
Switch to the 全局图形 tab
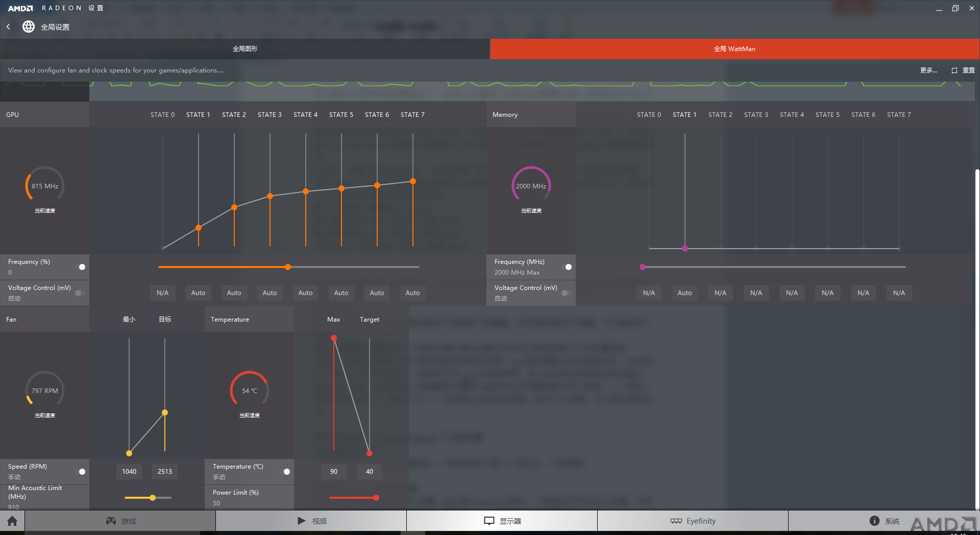pyautogui.click(x=245, y=49)
